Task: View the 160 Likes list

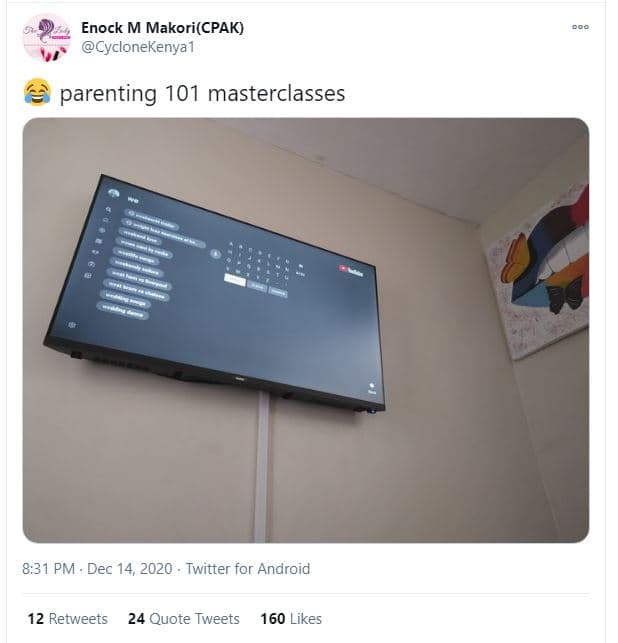Action: pos(291,618)
